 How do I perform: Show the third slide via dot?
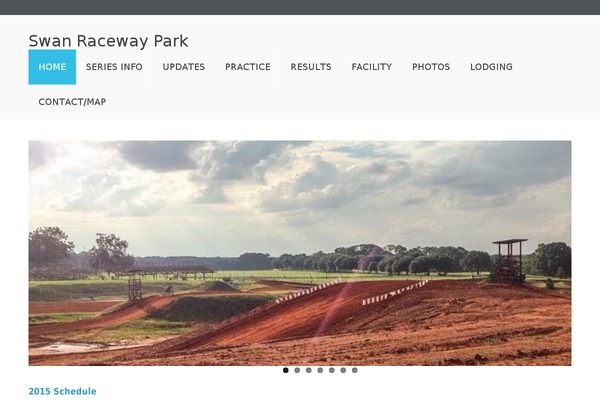308,370
